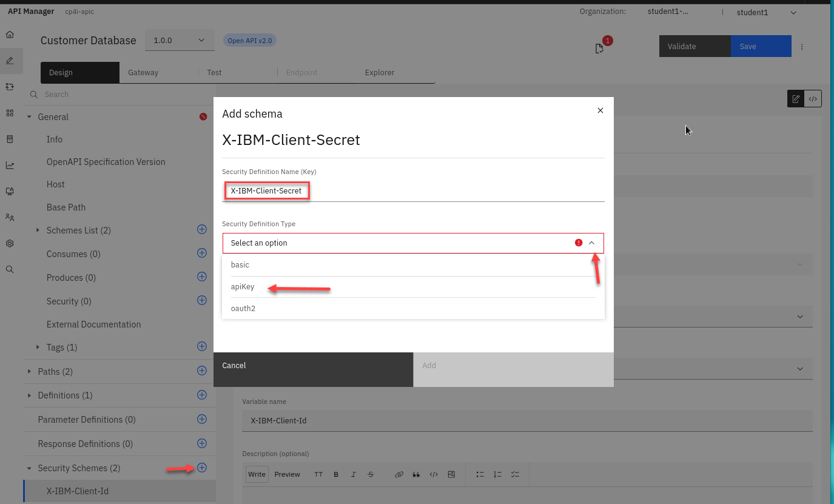The width and height of the screenshot is (834, 504).
Task: Open the overflow menu beside Save
Action: click(802, 47)
